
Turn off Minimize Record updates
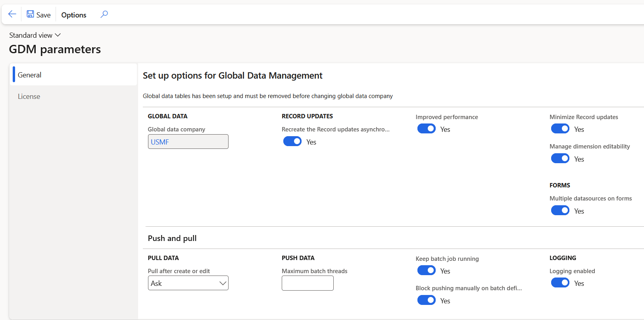click(x=560, y=129)
